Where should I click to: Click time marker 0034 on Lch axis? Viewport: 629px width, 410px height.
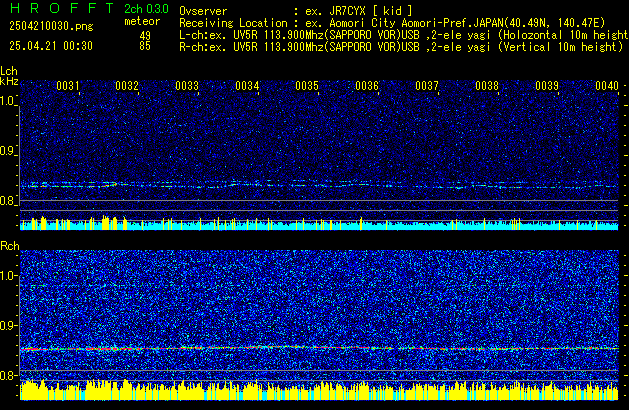247,86
